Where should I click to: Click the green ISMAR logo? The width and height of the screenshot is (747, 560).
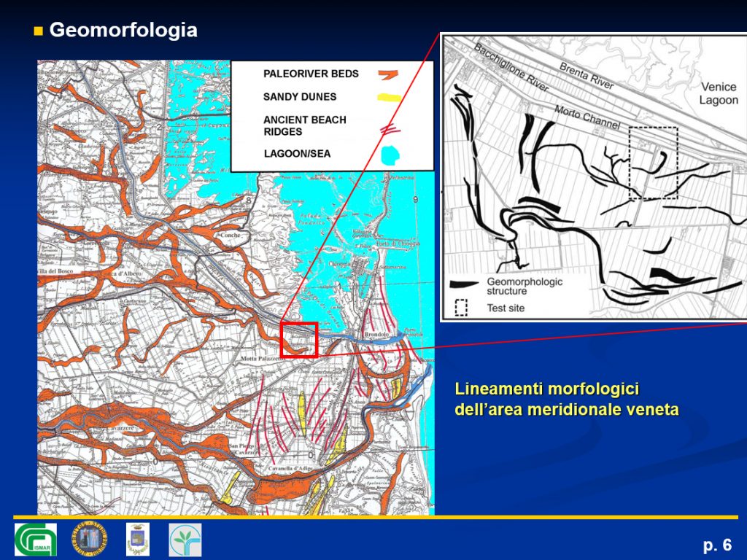click(x=35, y=540)
